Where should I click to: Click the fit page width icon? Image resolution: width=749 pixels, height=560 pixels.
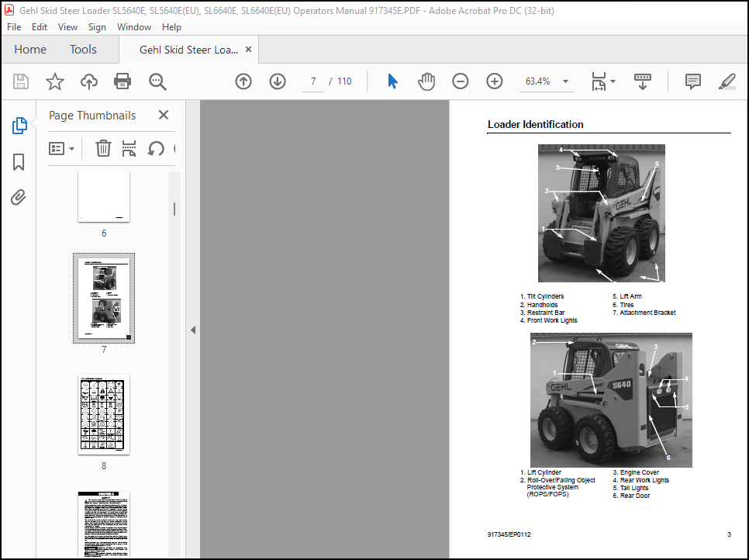599,81
